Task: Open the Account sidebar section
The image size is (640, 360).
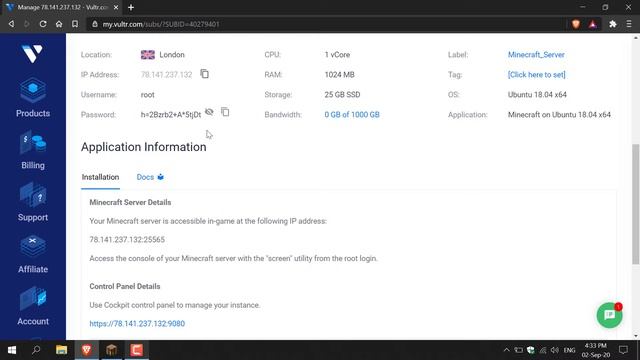Action: tap(33, 306)
